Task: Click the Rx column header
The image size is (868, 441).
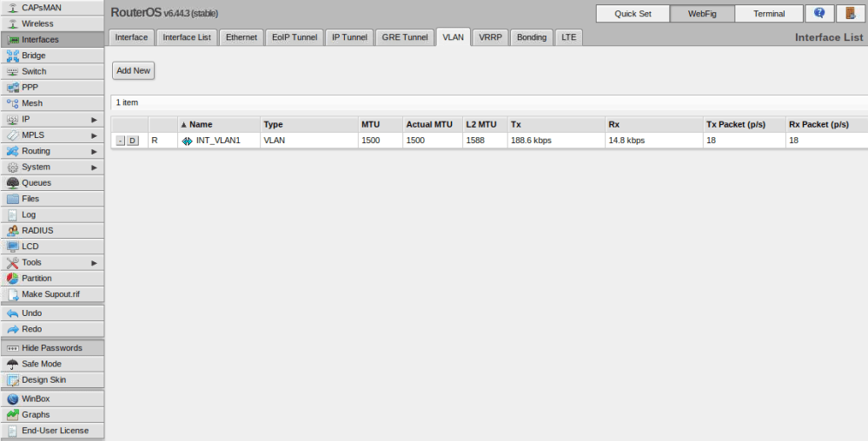Action: [653, 124]
